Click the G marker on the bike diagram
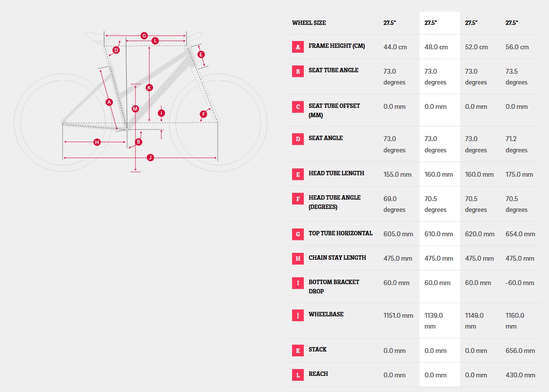 coord(144,36)
